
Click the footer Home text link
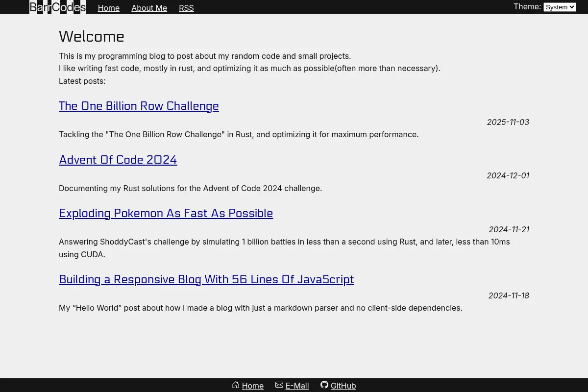(x=253, y=386)
